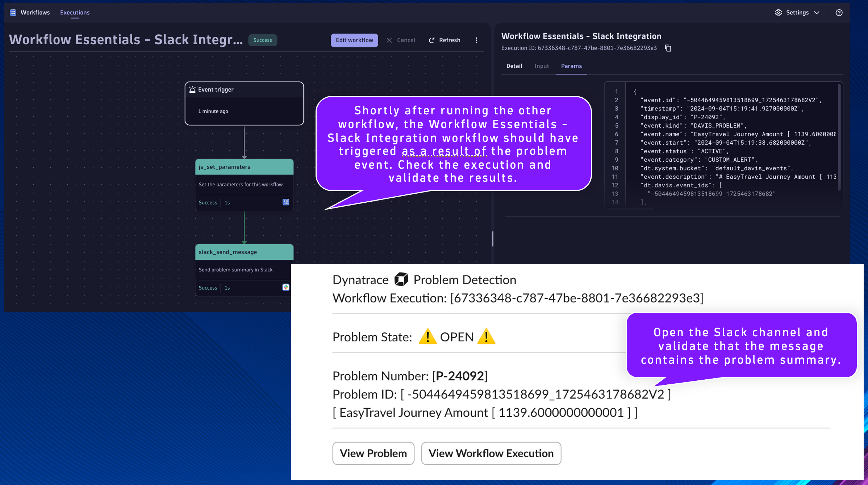This screenshot has height=485, width=868.
Task: Click the right warning icon after OPEN
Action: click(x=486, y=337)
